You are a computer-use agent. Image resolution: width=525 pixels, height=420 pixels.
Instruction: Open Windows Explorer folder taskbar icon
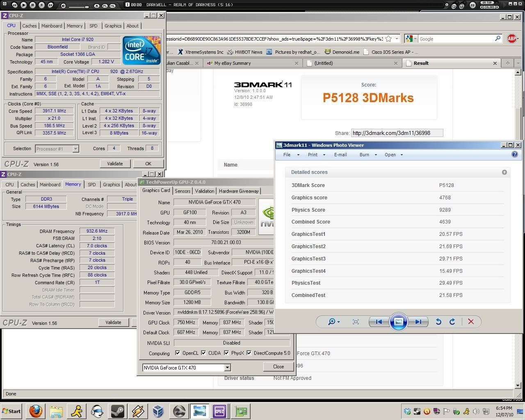tap(56, 411)
